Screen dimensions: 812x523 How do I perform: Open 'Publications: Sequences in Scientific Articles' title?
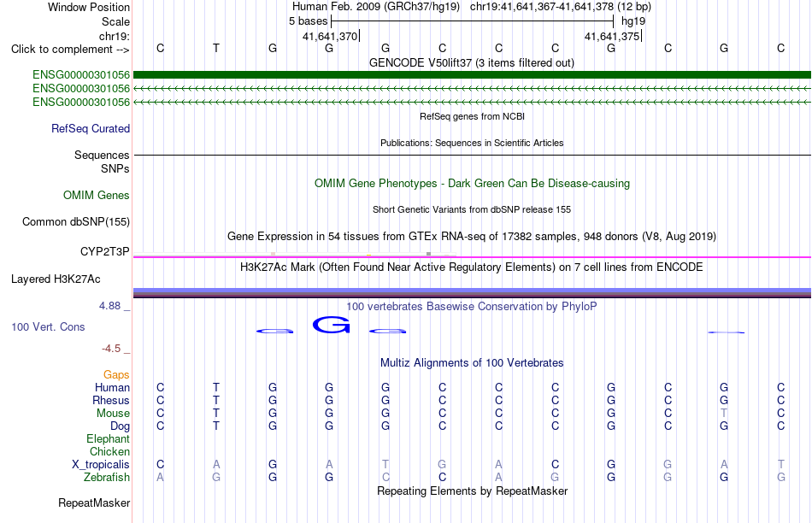coord(472,143)
